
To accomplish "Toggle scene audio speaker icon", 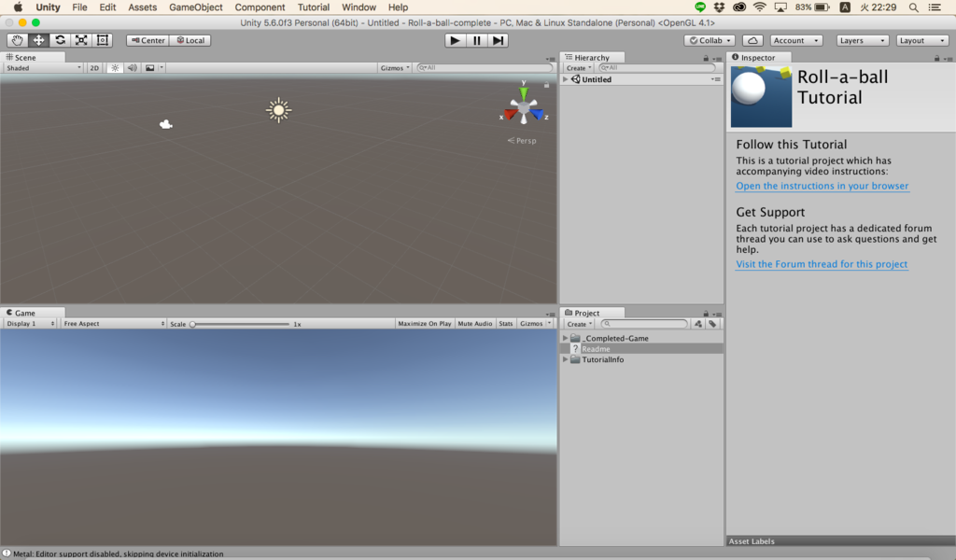I will coord(132,67).
